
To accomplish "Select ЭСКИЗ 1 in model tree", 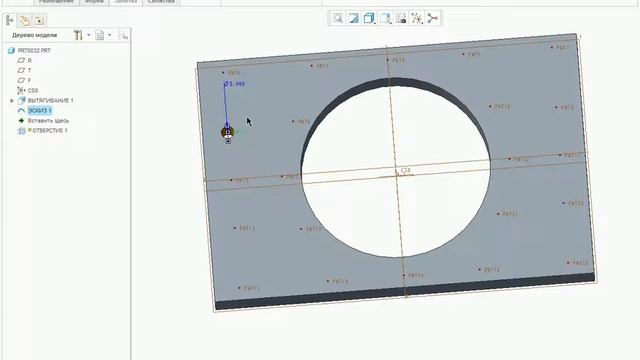I will click(35, 111).
